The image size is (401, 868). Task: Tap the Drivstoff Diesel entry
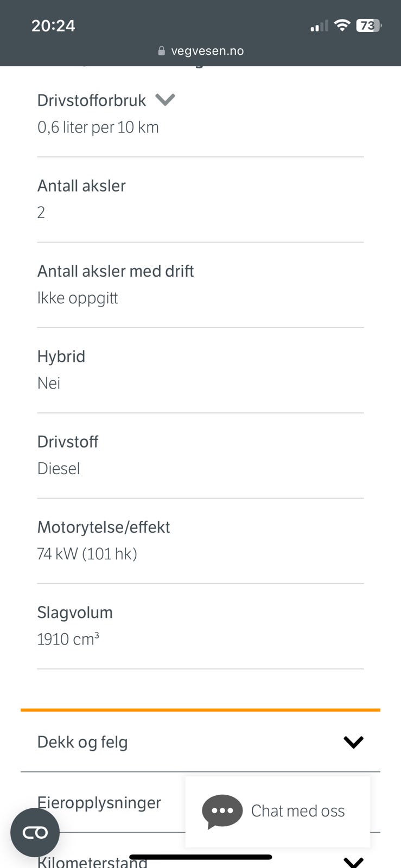click(x=200, y=456)
